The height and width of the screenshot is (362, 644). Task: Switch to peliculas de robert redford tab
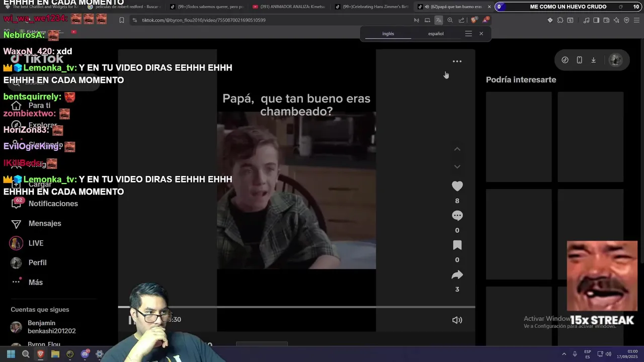click(x=124, y=7)
